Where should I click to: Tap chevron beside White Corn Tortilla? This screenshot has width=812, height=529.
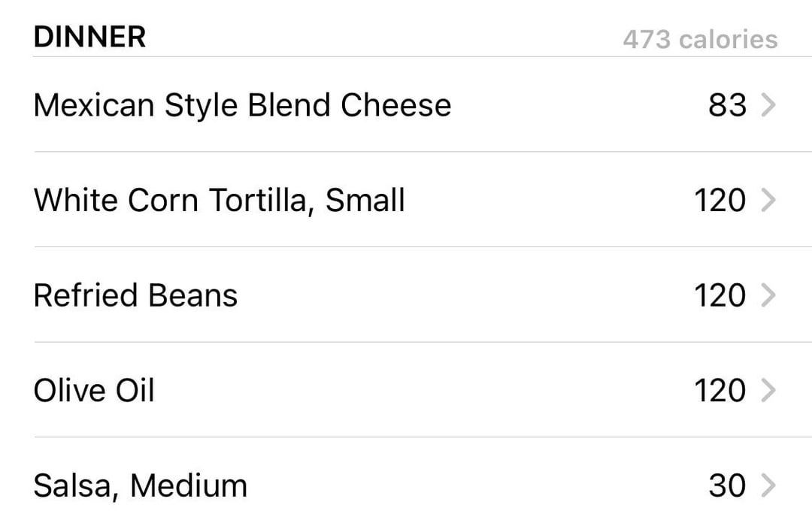tap(768, 201)
